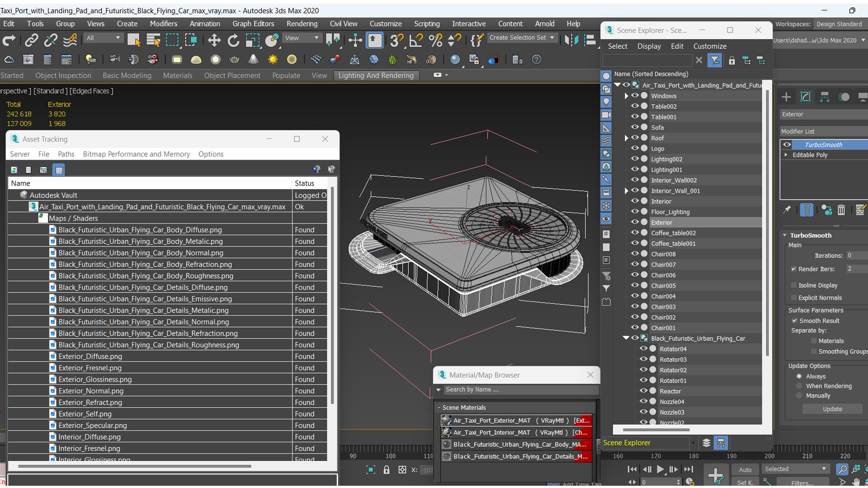
Task: Hide the Sofa object via eye icon
Action: click(635, 127)
